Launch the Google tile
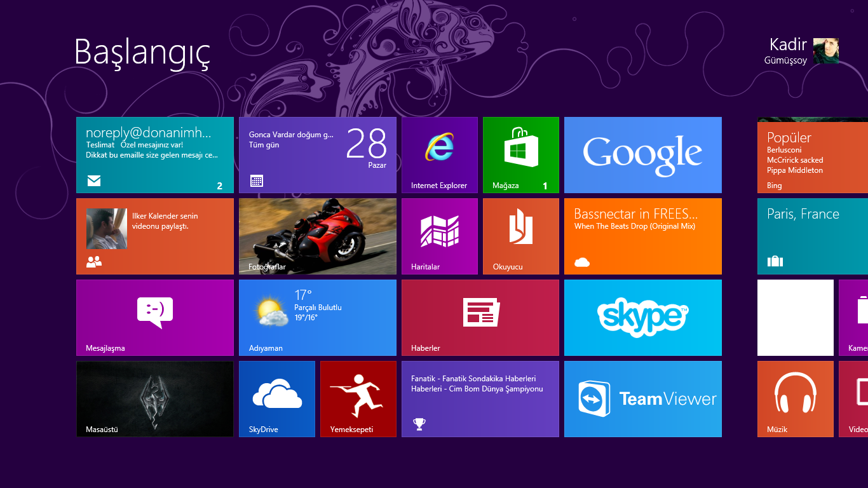The width and height of the screenshot is (868, 488). click(643, 155)
